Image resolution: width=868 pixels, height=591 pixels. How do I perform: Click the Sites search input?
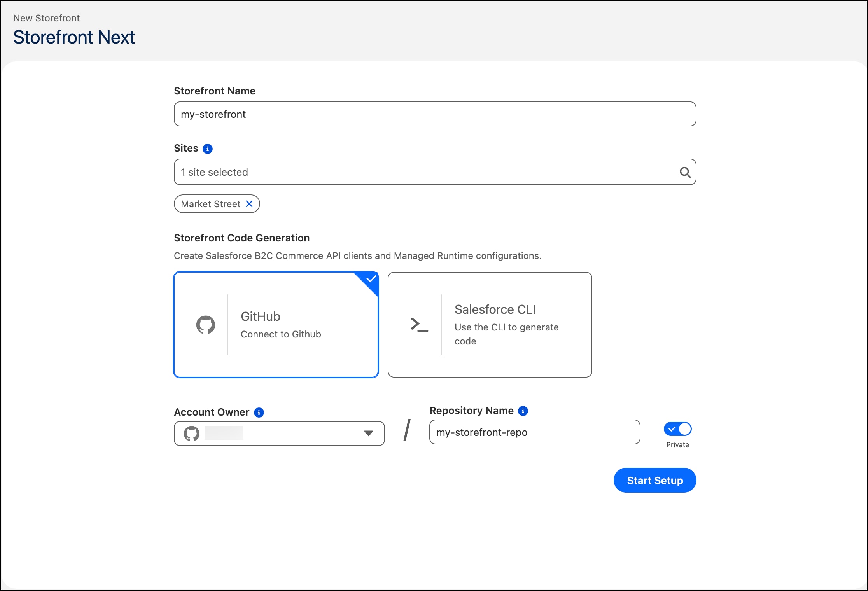pos(435,172)
